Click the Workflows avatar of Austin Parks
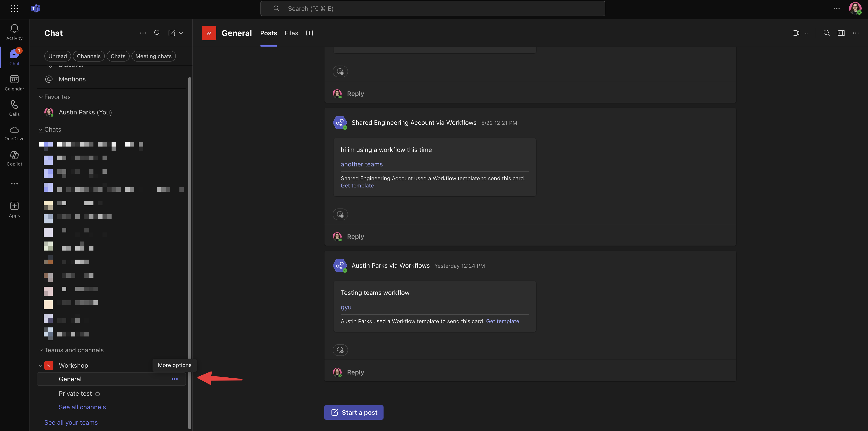Viewport: 868px width, 431px height. [340, 266]
